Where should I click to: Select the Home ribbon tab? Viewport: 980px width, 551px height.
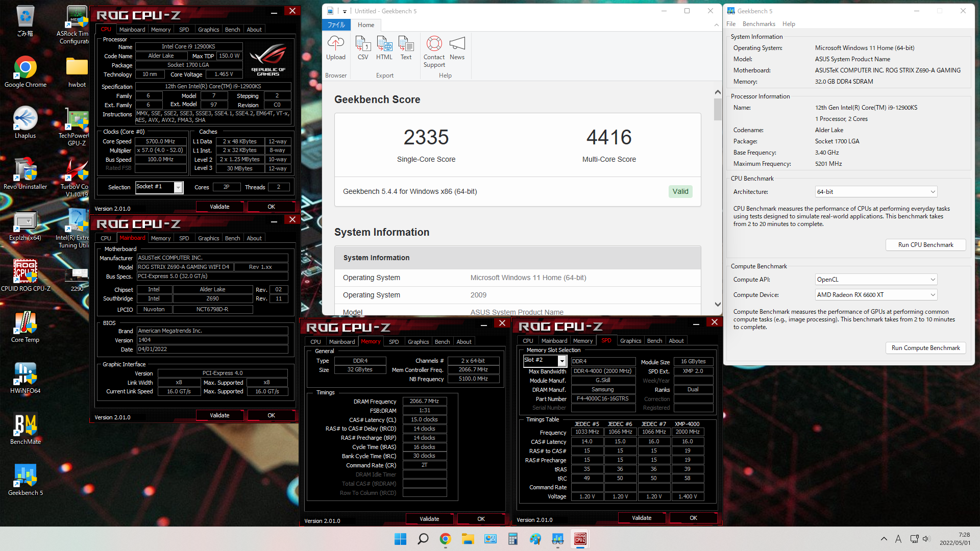click(x=366, y=25)
